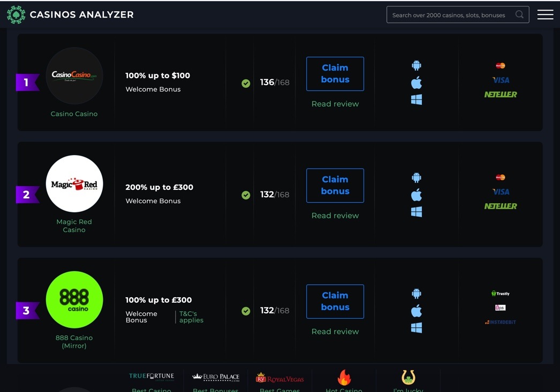Open T&C's applies link for 888 Casino
The image size is (560, 392).
(191, 317)
